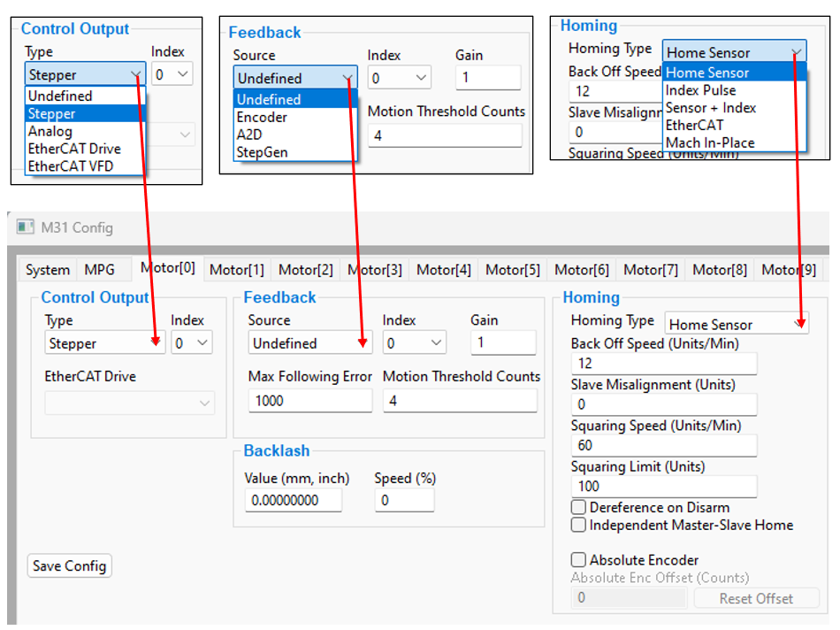The width and height of the screenshot is (840, 630).
Task: Toggle the Absolute Encoder checkbox
Action: click(x=579, y=560)
